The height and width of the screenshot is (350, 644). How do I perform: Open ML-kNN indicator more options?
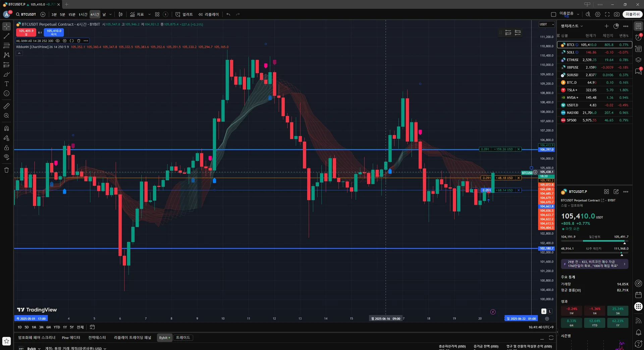[86, 41]
